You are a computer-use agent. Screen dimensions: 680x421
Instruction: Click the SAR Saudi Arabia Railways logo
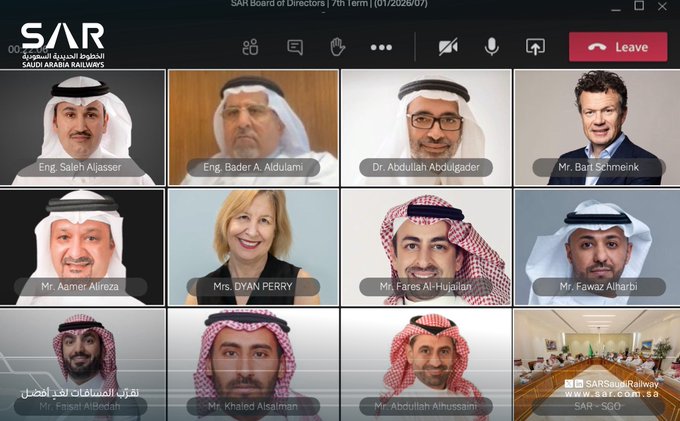point(62,44)
